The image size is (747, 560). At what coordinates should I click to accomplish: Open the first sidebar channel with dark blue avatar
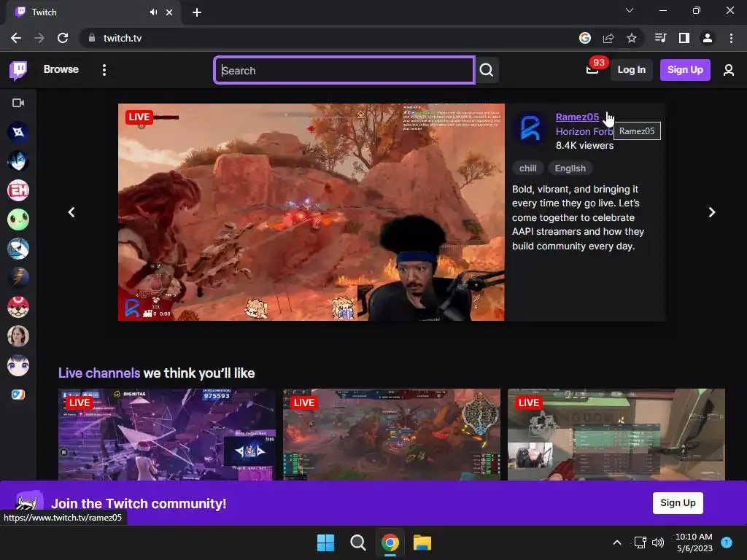18,132
